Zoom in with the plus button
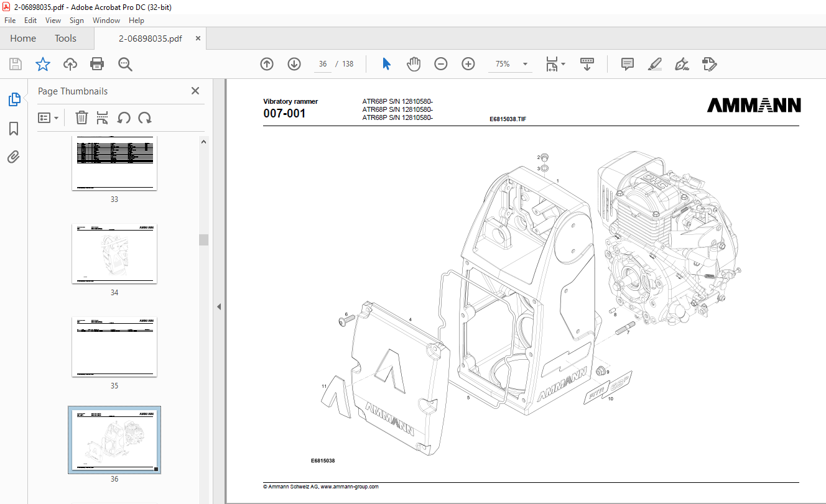Screen dimensions: 826x504 click(468, 64)
